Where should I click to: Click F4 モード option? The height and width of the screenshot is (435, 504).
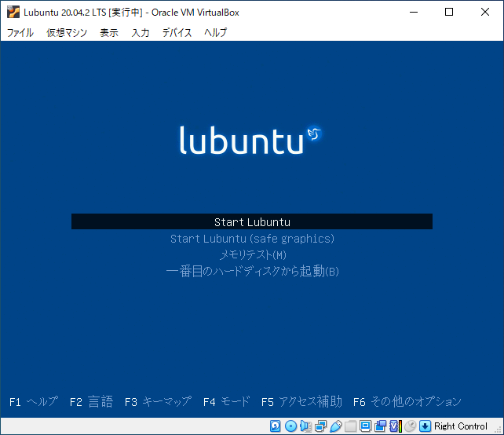[x=226, y=401]
